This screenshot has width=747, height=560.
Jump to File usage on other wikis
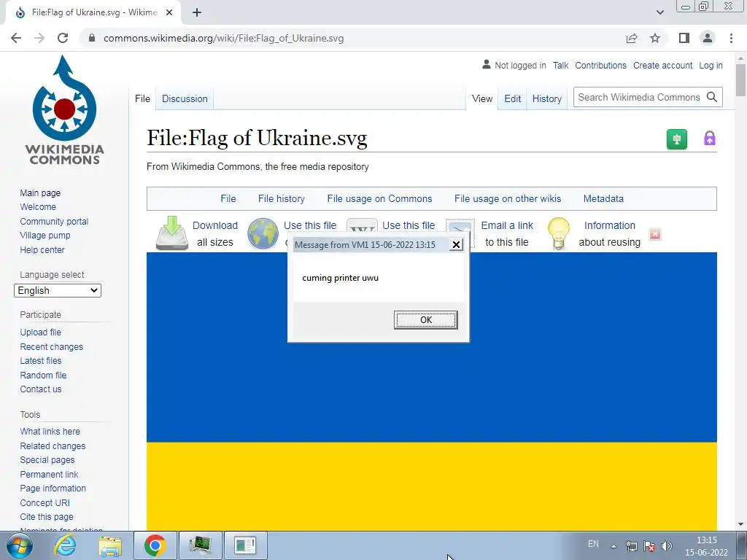[x=508, y=198]
